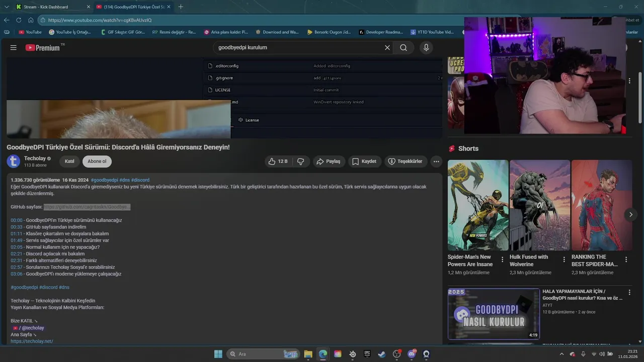This screenshot has height=362, width=644.
Task: Go to the YouTube Premium home logo
Action: (43, 48)
